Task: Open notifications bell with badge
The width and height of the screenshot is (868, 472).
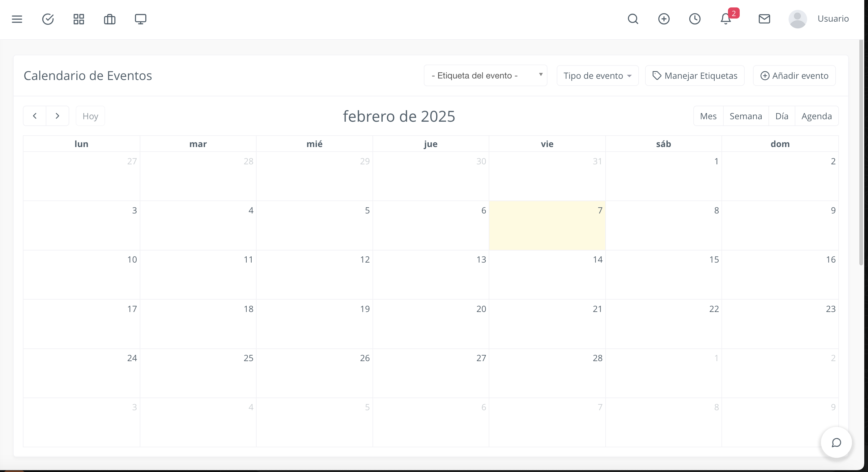Action: pyautogui.click(x=726, y=19)
